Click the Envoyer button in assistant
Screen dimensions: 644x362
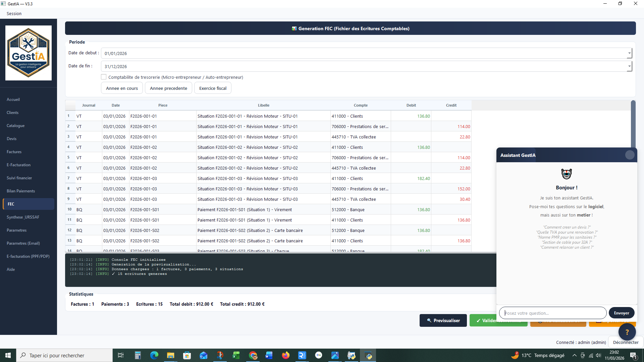(621, 313)
